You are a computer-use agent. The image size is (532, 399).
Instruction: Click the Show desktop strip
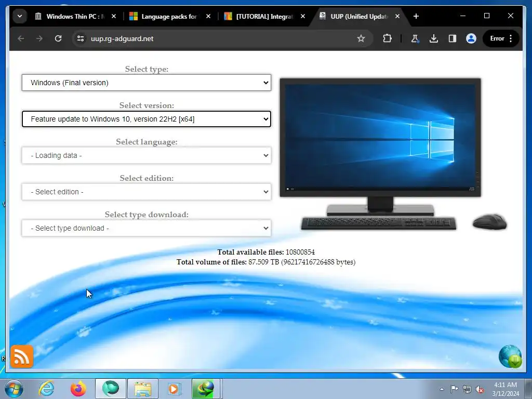(x=528, y=389)
